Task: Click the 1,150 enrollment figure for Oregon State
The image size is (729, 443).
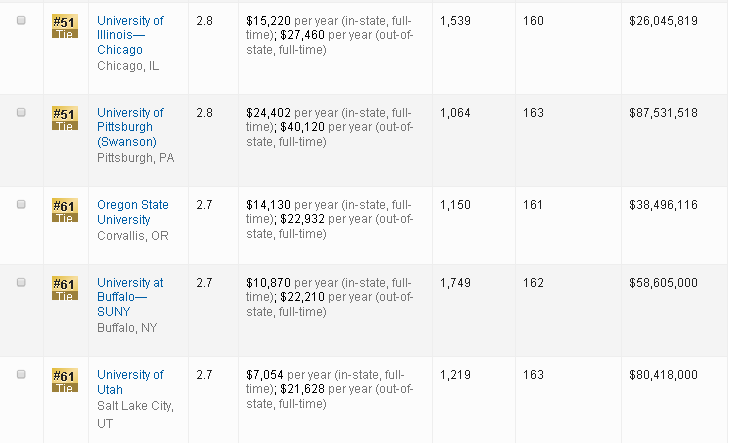Action: coord(455,205)
